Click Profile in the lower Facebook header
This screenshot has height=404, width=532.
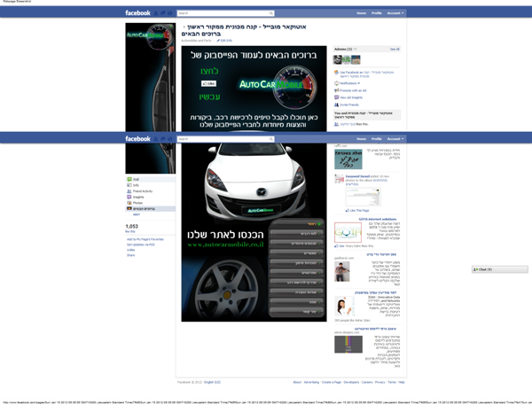[377, 138]
